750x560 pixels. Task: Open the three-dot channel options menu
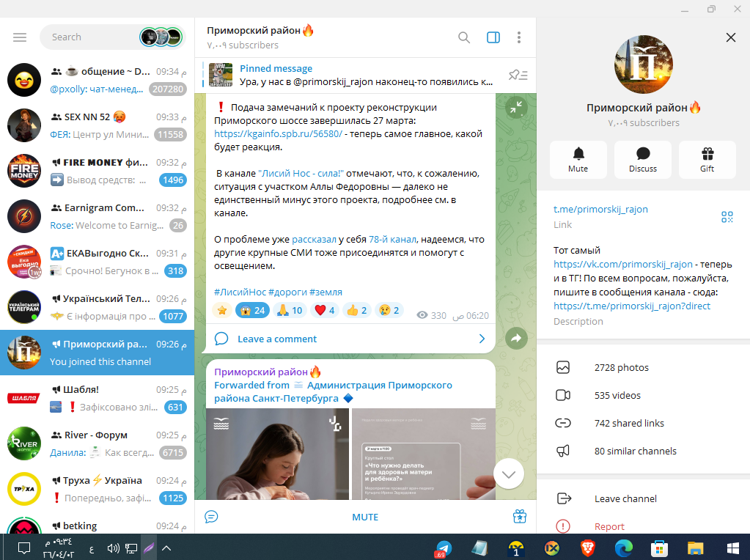click(x=519, y=37)
